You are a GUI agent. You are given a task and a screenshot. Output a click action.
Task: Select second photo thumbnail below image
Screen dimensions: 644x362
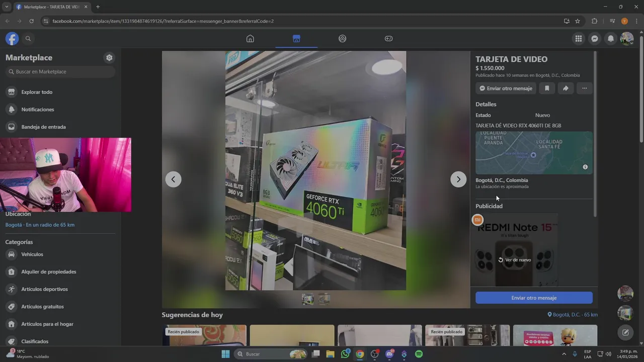click(x=325, y=299)
